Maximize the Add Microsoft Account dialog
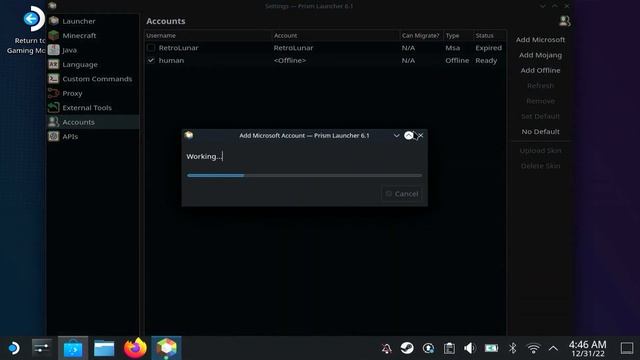The width and height of the screenshot is (640, 360). (409, 136)
